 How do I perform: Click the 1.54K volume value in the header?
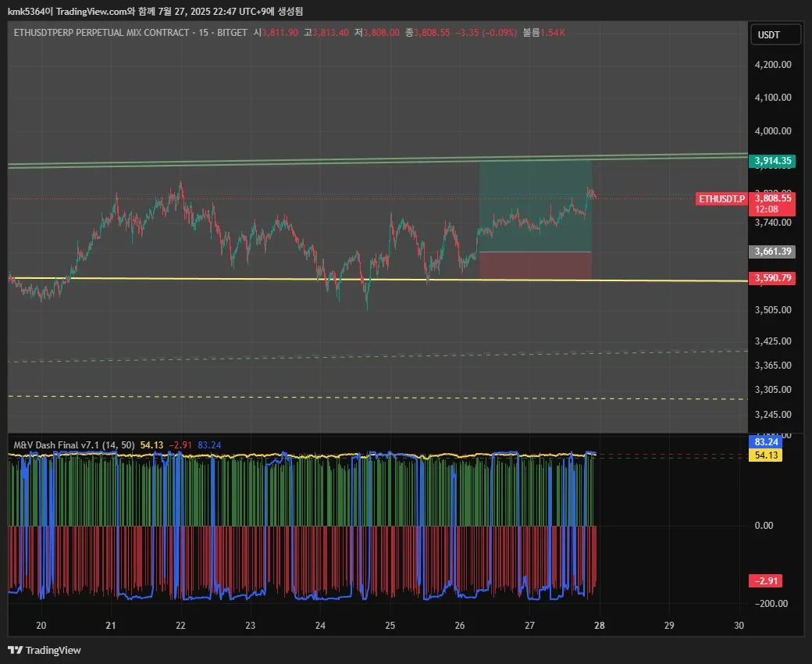tap(553, 33)
